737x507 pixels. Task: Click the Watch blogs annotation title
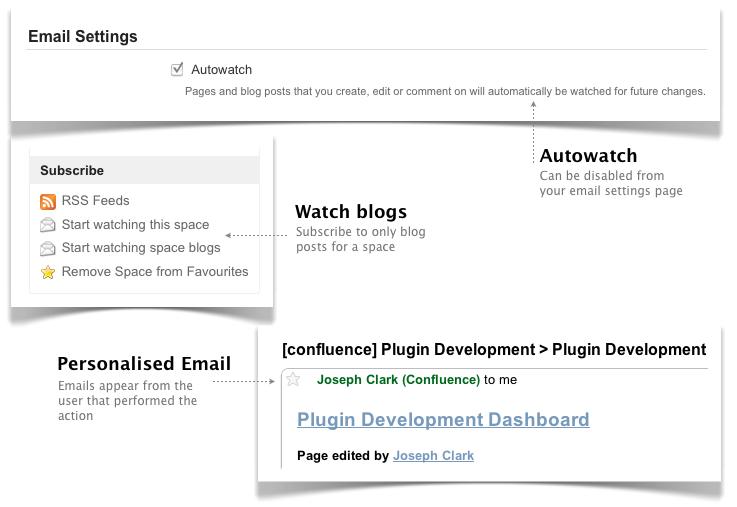[351, 212]
